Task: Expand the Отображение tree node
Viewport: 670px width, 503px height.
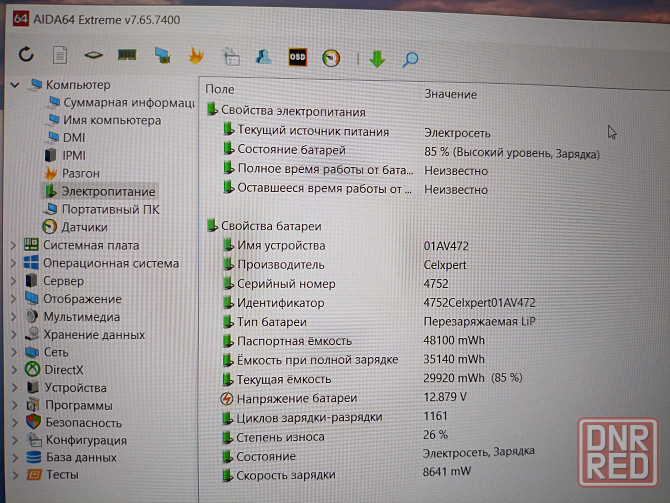Action: 13,299
